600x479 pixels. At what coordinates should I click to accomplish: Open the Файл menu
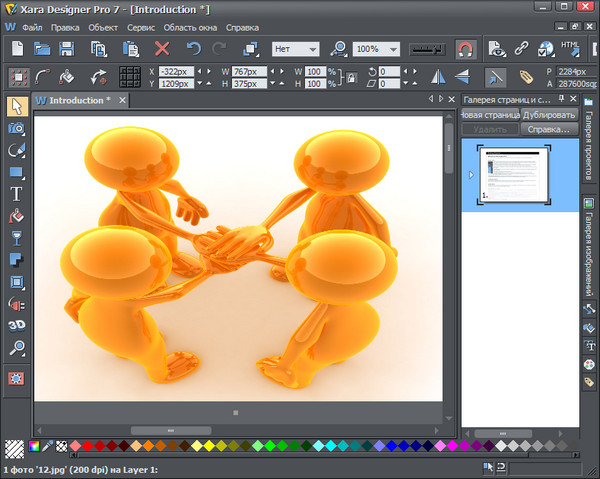tap(32, 27)
